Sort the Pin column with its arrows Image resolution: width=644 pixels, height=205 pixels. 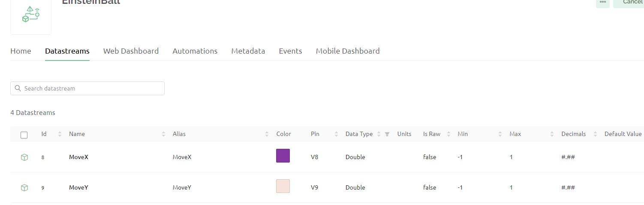(x=336, y=134)
